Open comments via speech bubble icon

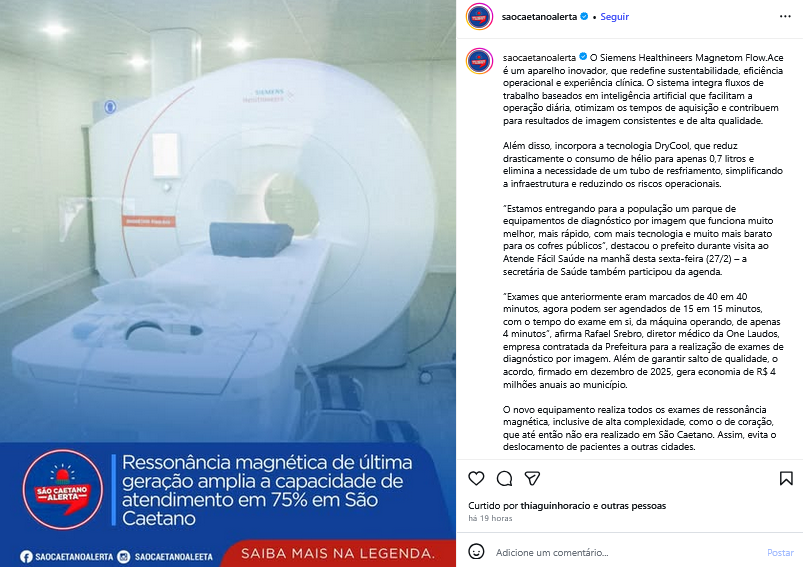click(x=504, y=478)
